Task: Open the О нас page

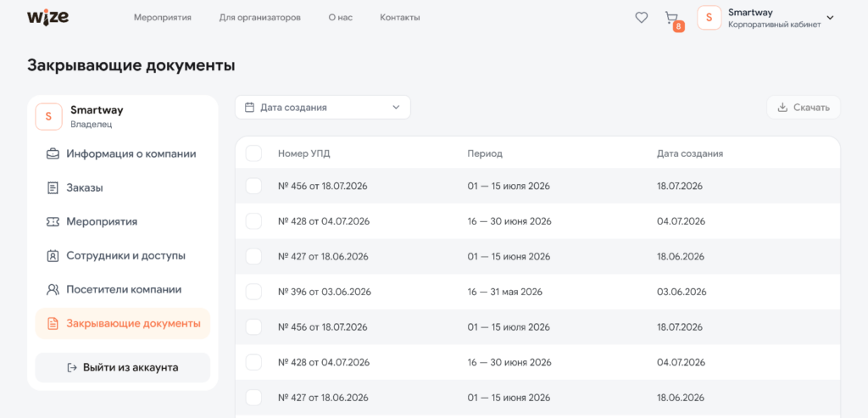Action: coord(341,18)
